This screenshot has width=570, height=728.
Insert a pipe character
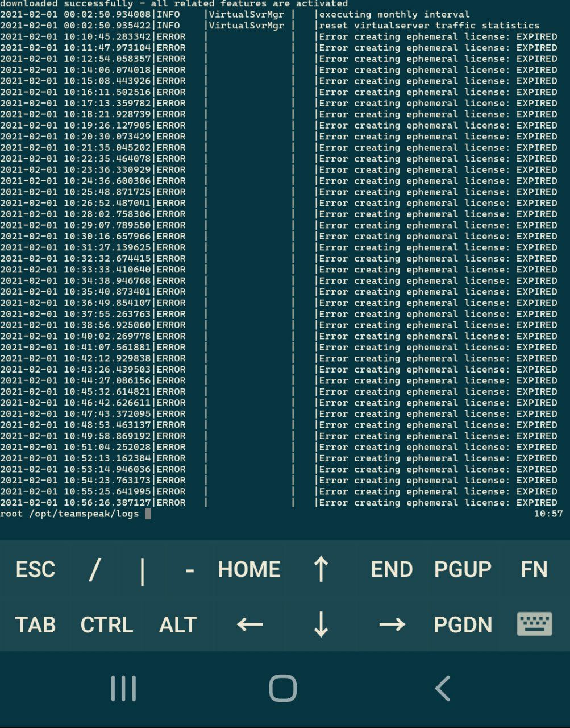142,569
